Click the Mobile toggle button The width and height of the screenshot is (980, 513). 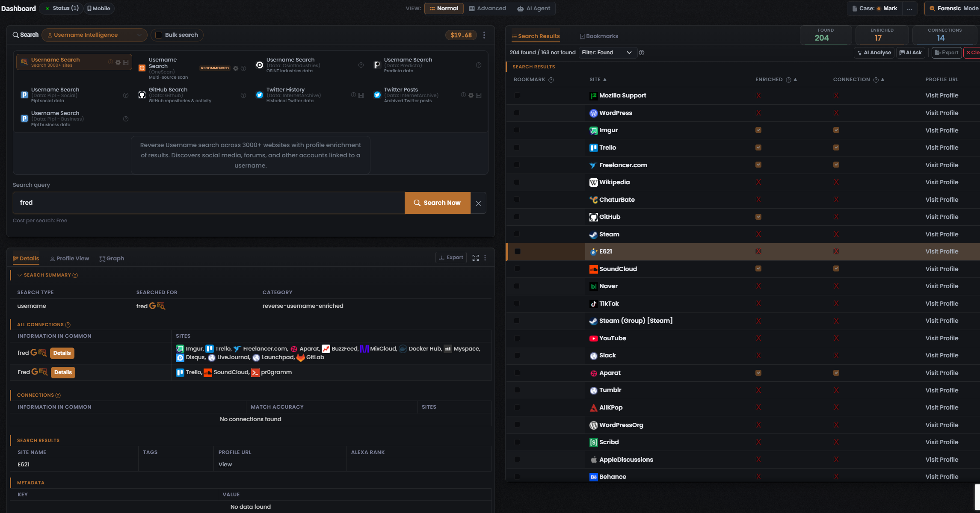(99, 9)
